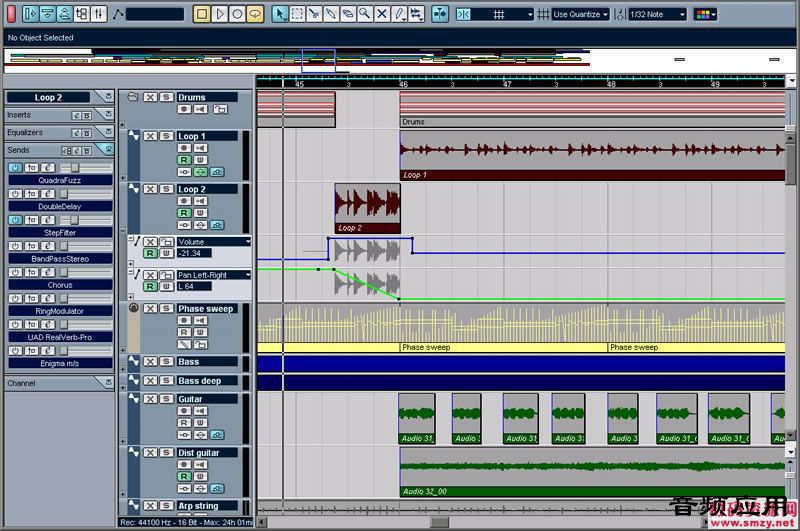Turn off the StepFilter send power button
Viewport: 800px width, 531px height.
point(15,220)
